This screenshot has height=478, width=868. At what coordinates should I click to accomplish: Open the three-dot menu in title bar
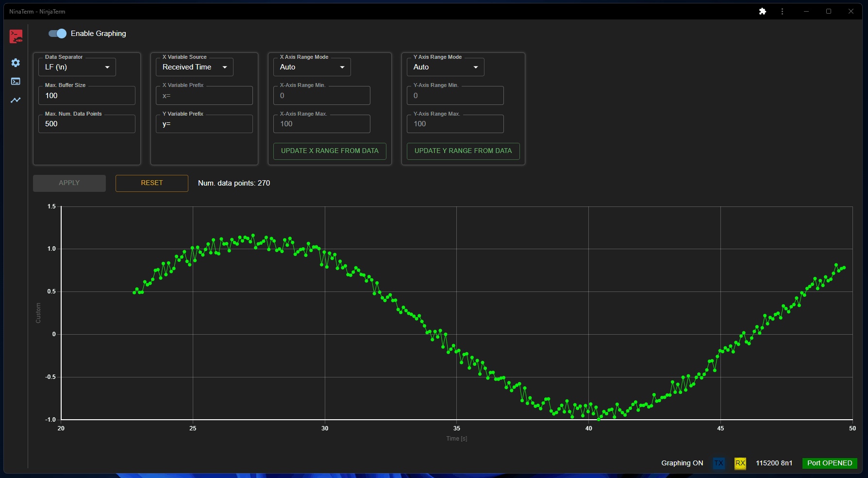pyautogui.click(x=782, y=11)
